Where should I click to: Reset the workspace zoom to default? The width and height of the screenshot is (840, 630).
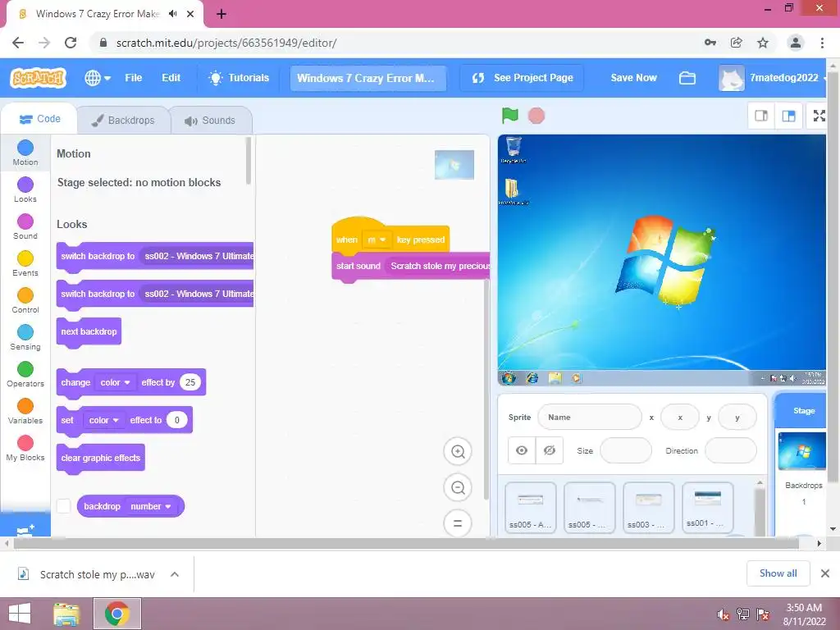(x=458, y=523)
